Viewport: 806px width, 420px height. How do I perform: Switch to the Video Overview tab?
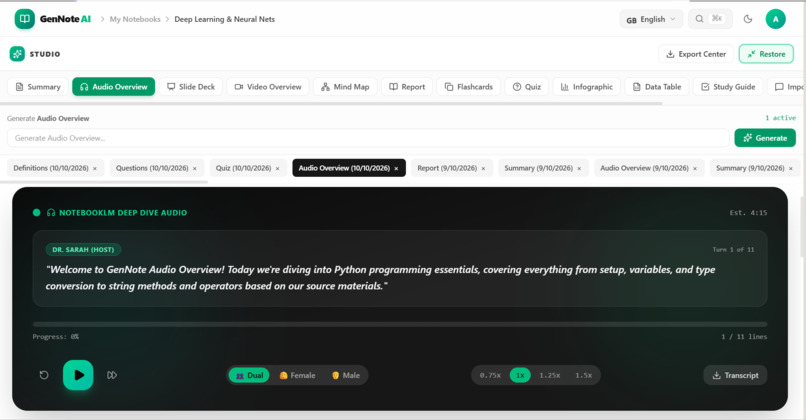(268, 87)
